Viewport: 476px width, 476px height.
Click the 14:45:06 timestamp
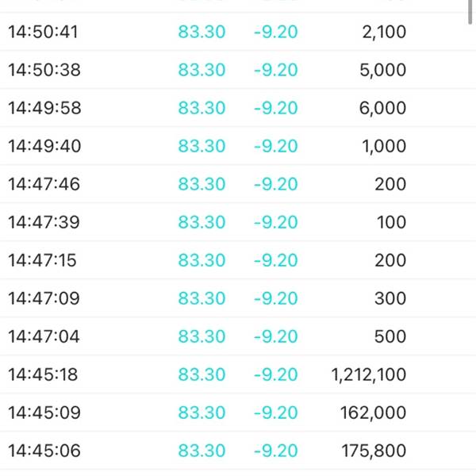44,451
